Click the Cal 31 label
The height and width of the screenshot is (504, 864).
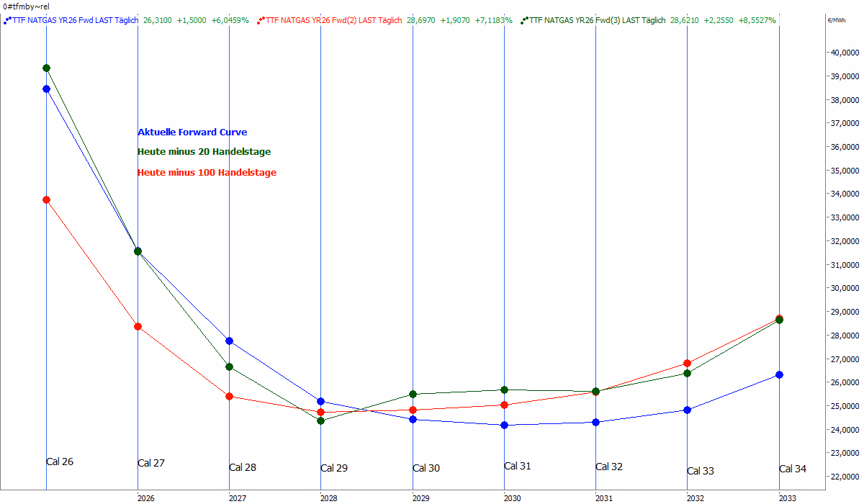(518, 466)
